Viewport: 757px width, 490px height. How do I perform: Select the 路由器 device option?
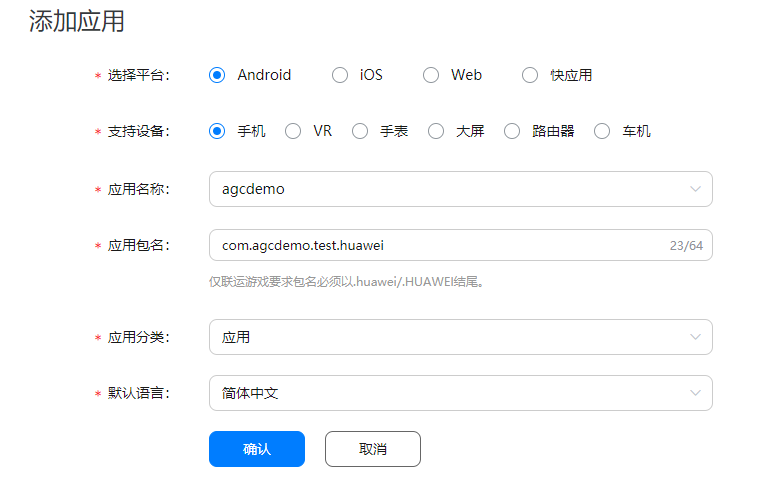coord(512,131)
